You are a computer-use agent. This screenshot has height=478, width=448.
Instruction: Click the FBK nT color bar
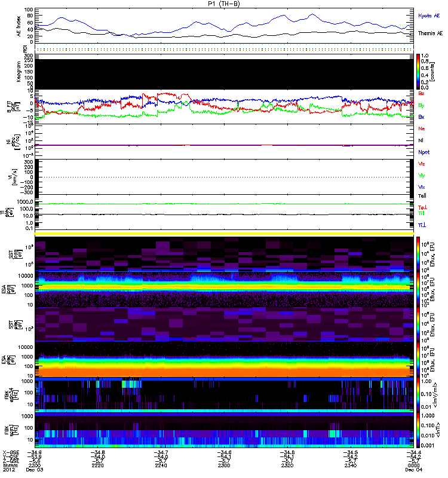click(418, 430)
